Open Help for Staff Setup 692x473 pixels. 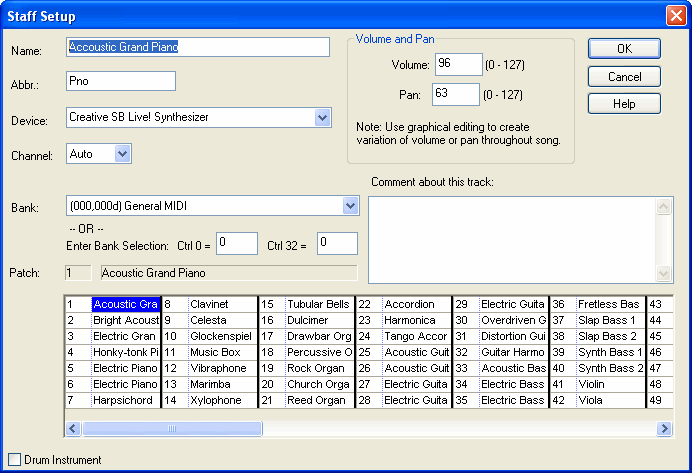[x=623, y=104]
